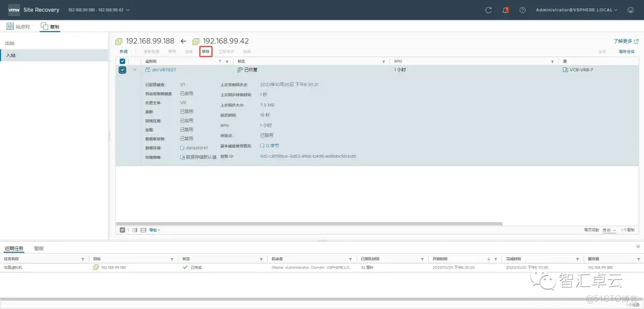Toggle the footer selected-count checkbox

click(122, 230)
